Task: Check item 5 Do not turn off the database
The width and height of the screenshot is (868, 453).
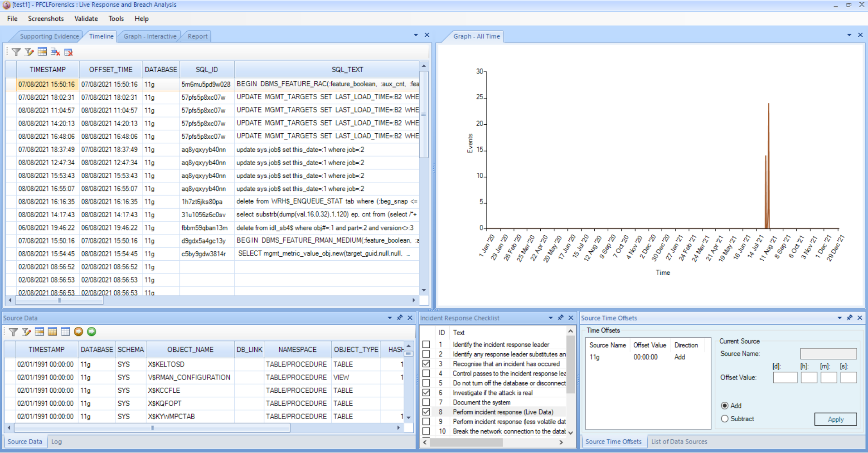Action: tap(426, 383)
